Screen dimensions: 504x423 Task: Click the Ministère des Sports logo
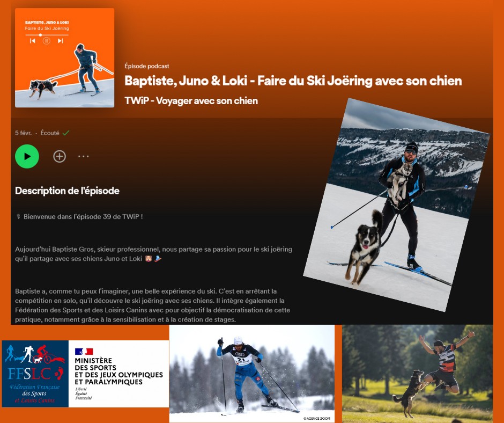coord(118,374)
